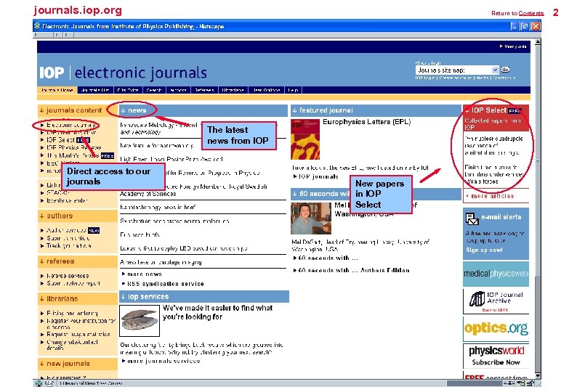Image resolution: width=577 pixels, height=392 pixels.
Task: Click the referees section header
Action: tap(77, 261)
